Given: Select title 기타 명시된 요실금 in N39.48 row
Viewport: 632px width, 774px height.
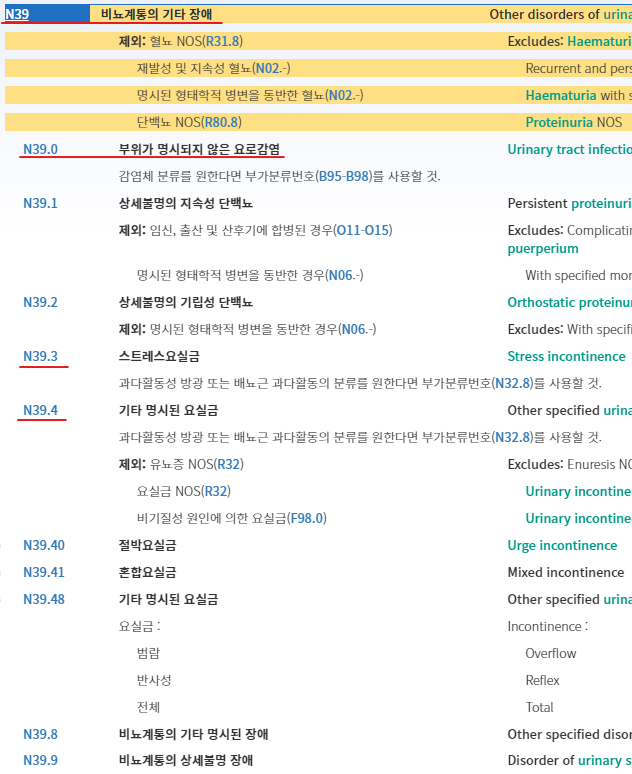Looking at the screenshot, I should tap(168, 599).
